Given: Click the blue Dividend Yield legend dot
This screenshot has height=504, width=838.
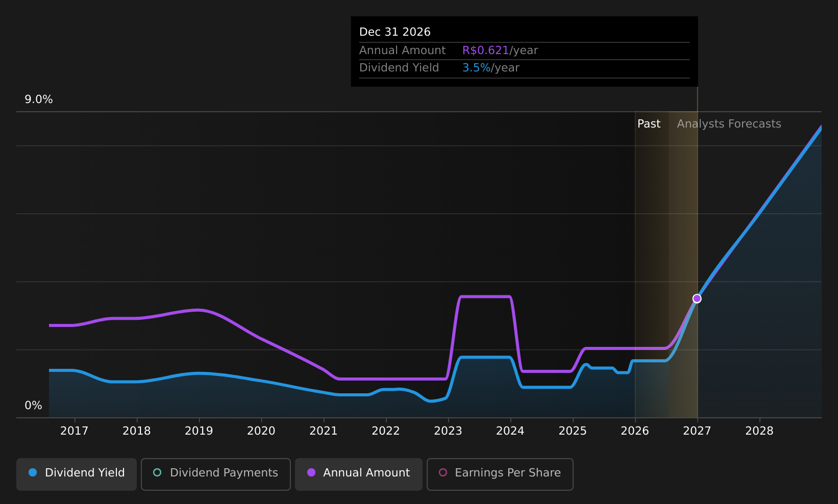Looking at the screenshot, I should pyautogui.click(x=33, y=472).
